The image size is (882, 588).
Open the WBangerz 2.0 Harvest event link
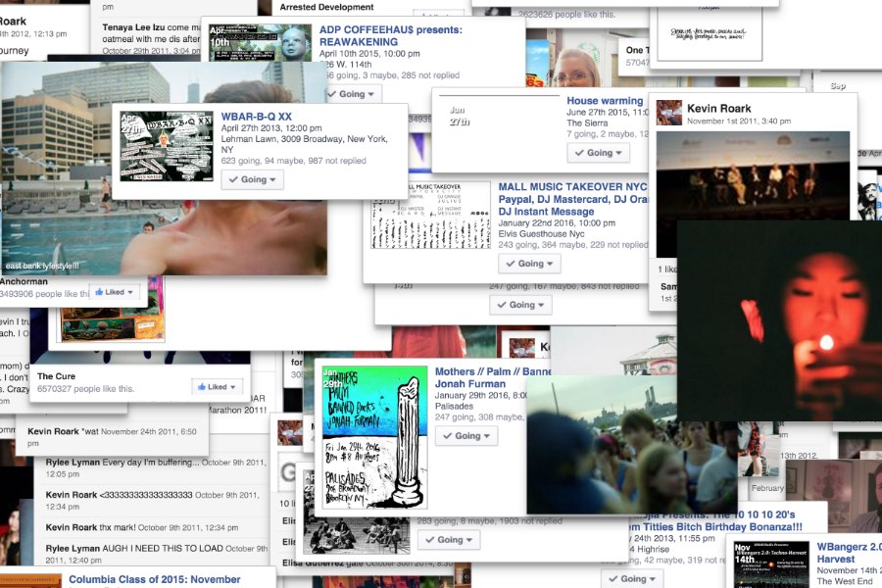coord(849,553)
